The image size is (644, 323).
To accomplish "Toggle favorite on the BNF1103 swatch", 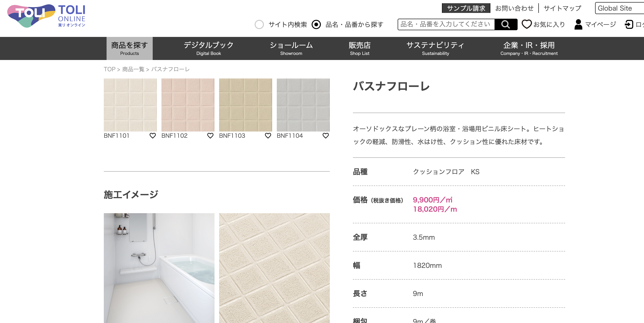I will (268, 136).
